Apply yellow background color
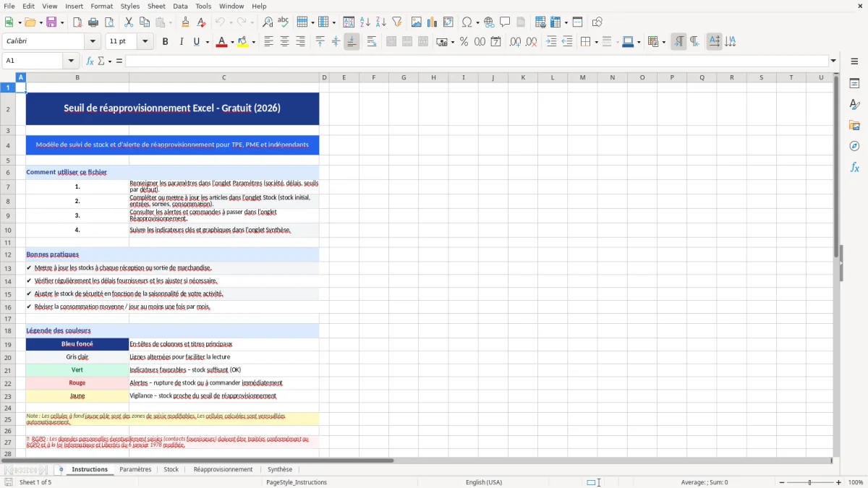 [x=243, y=42]
